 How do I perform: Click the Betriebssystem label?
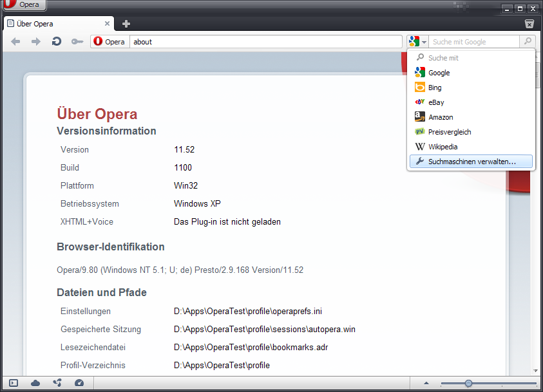(x=90, y=203)
